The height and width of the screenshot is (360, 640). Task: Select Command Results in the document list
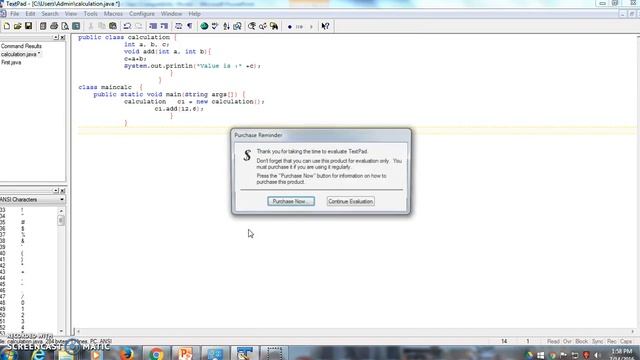[21, 46]
